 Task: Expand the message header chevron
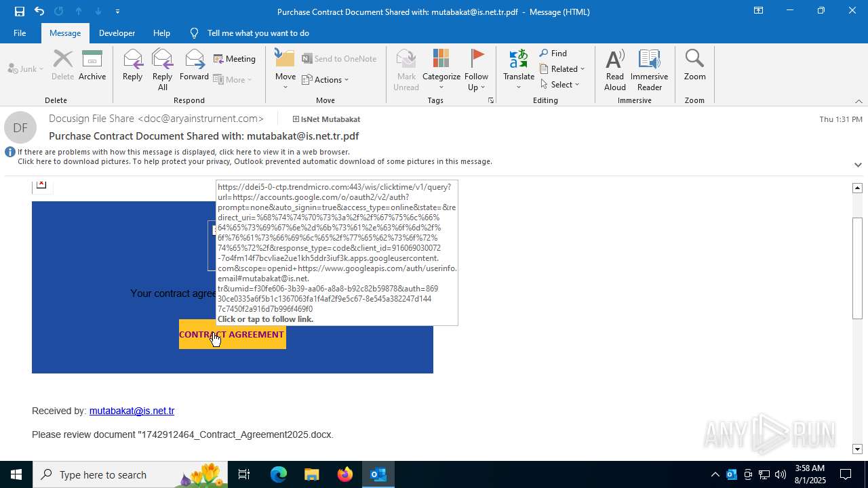pyautogui.click(x=858, y=165)
